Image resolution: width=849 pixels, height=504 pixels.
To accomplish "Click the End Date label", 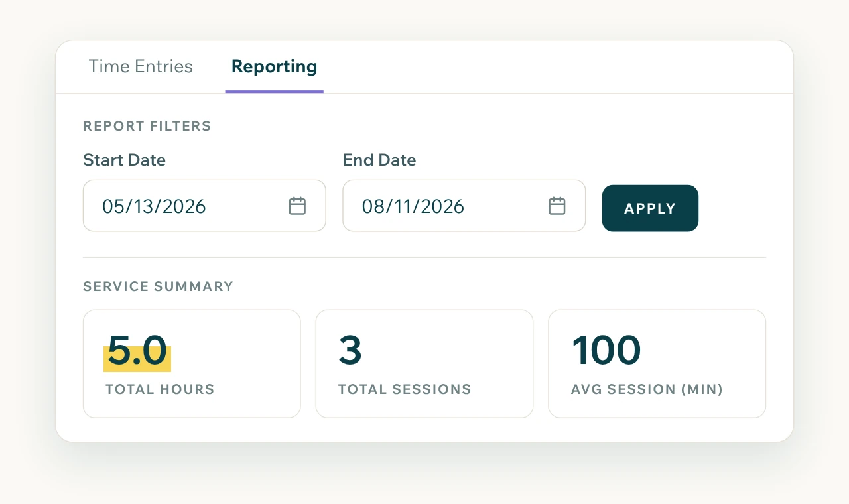I will click(x=379, y=160).
